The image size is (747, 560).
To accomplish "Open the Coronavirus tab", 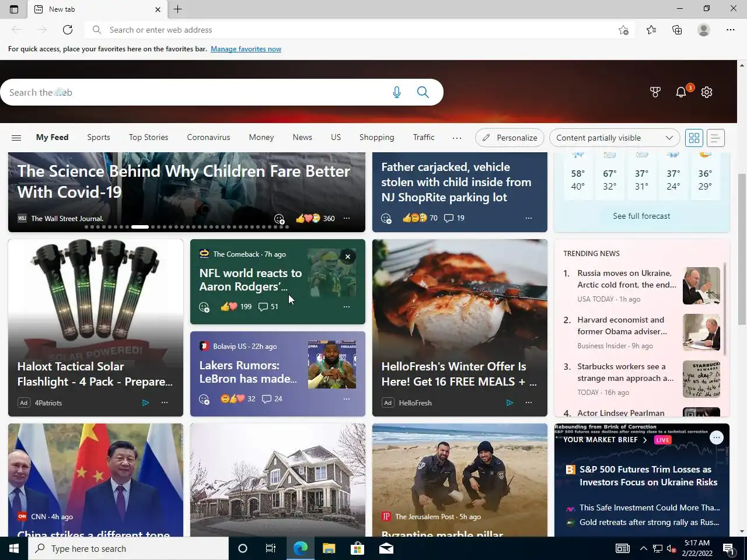I will [x=208, y=138].
